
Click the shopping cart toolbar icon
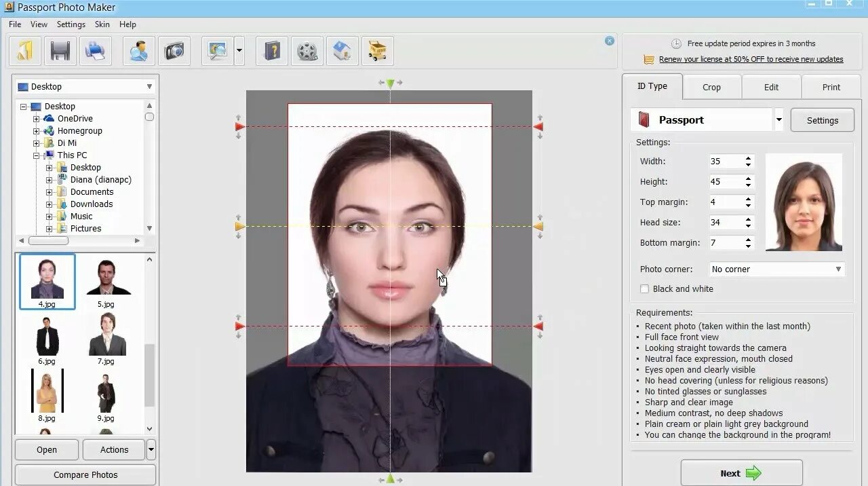378,51
